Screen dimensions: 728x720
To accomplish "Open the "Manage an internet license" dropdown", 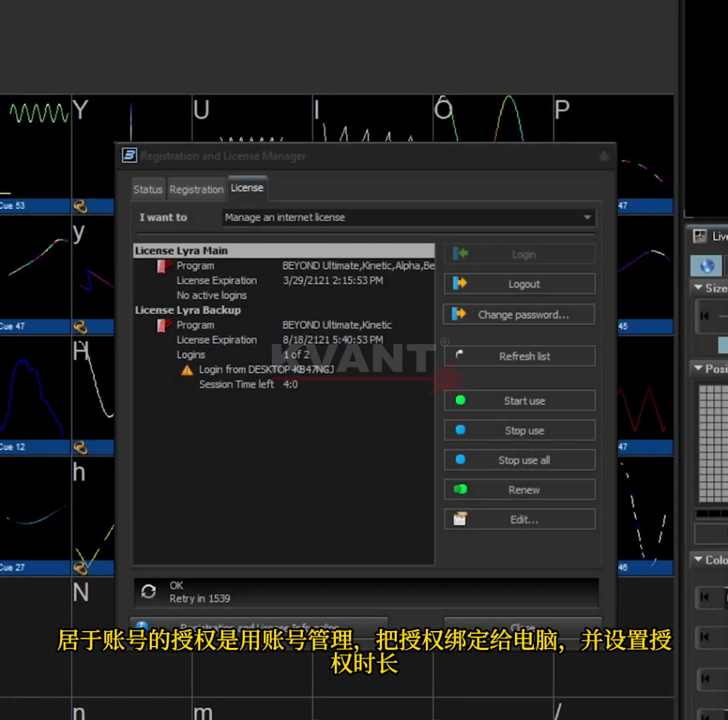I will pyautogui.click(x=409, y=218).
